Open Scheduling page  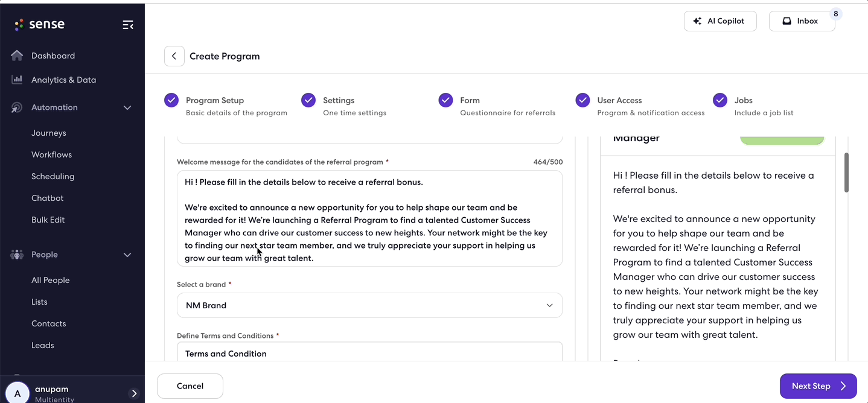[53, 176]
